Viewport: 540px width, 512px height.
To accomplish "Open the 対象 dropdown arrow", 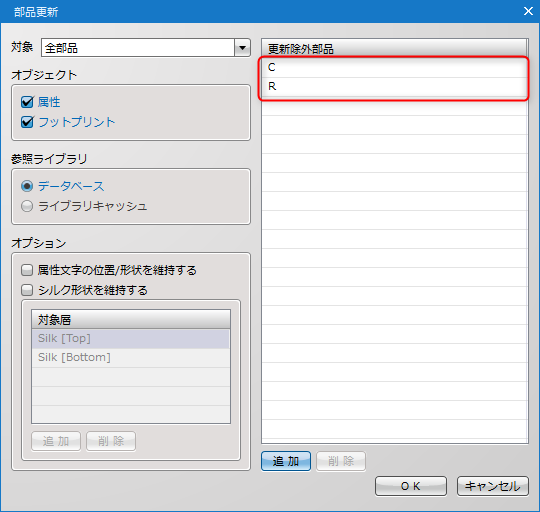I will coord(242,48).
